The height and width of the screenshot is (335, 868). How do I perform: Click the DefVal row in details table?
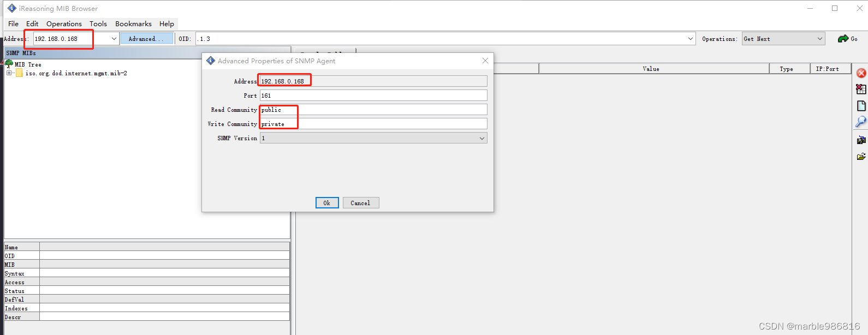pyautogui.click(x=147, y=300)
